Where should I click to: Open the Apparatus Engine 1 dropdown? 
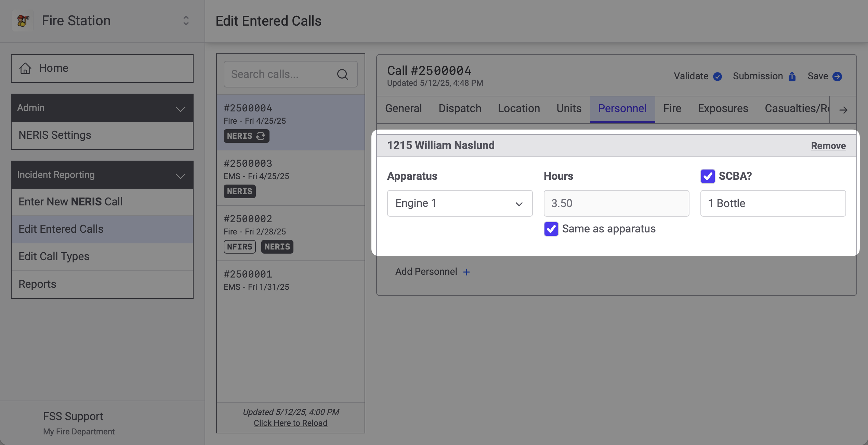[460, 203]
